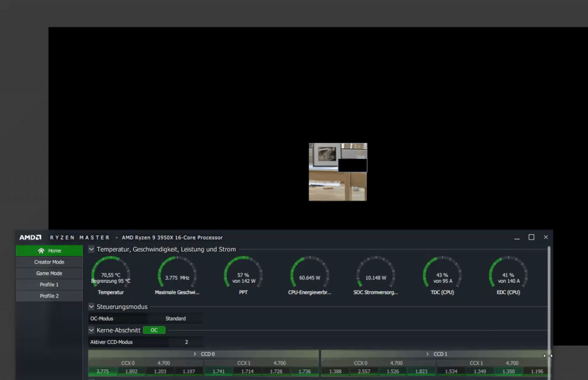Click the Aktiver CCD-Modus value 2

[x=186, y=342]
